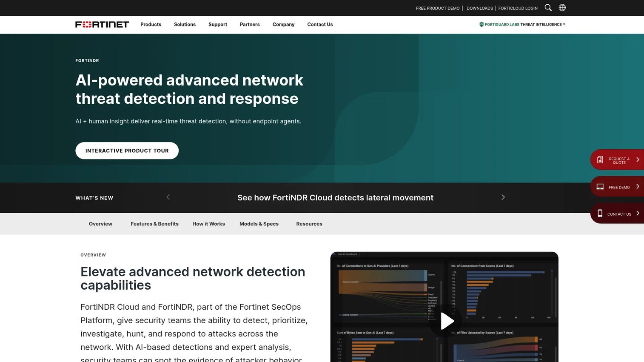Play the dashboard overview video

[x=446, y=321]
